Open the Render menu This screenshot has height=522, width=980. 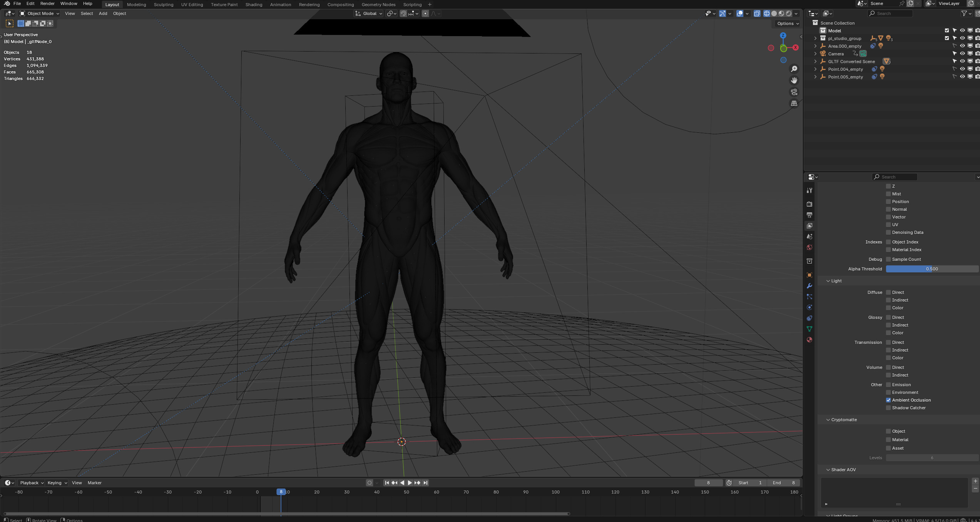(47, 3)
